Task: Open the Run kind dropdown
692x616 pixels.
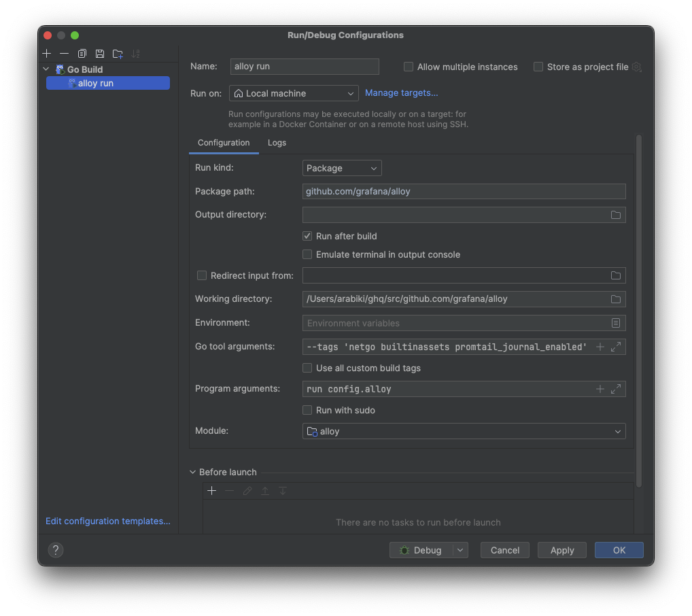Action: [342, 168]
